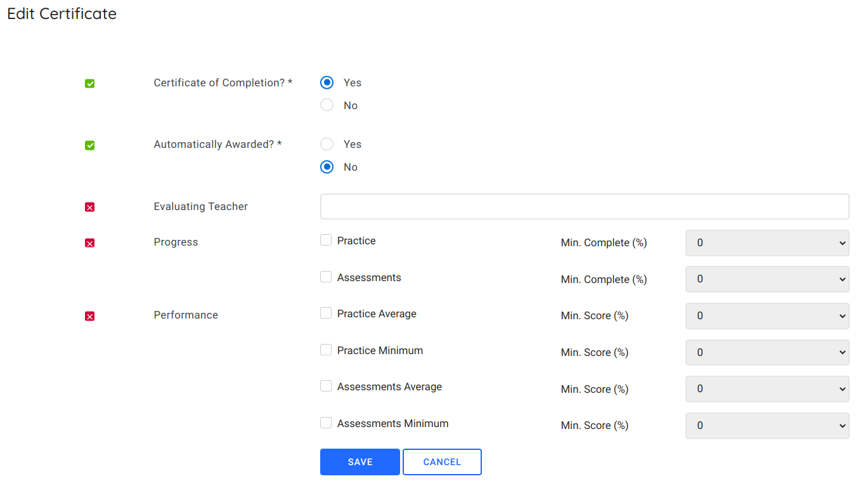Open the Min. Score dropdown for Practice Minimum
Screen dimensions: 868x481
pos(767,352)
